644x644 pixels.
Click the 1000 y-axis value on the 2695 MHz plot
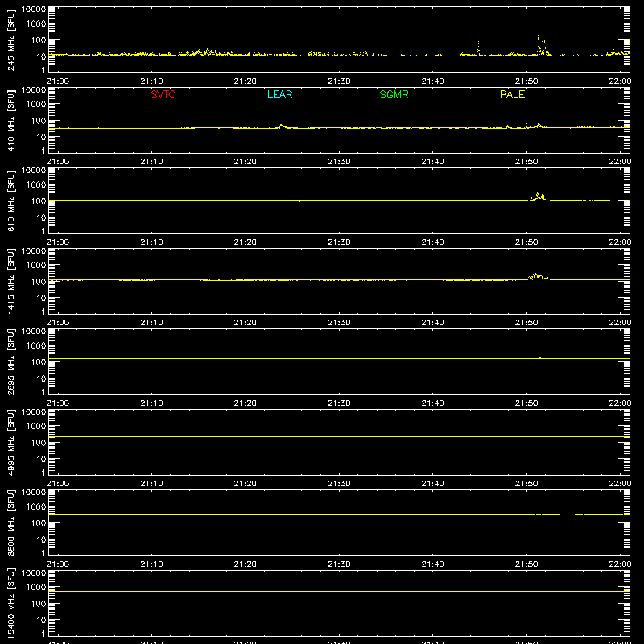coord(36,346)
